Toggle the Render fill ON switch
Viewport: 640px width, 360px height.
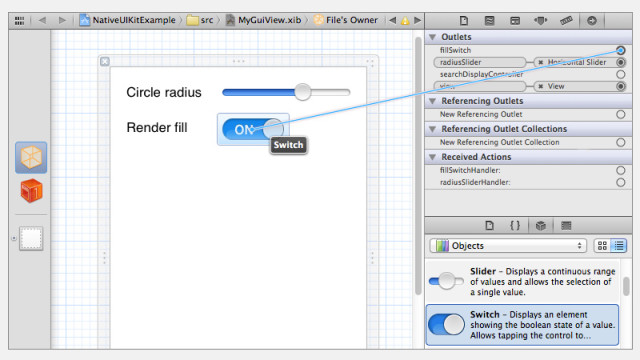253,129
